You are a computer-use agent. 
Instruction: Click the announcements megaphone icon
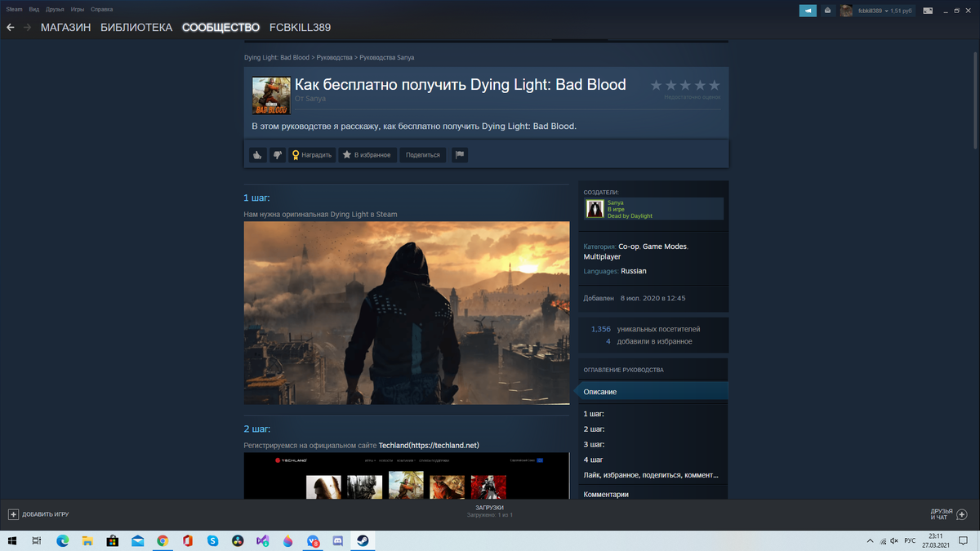(x=808, y=11)
